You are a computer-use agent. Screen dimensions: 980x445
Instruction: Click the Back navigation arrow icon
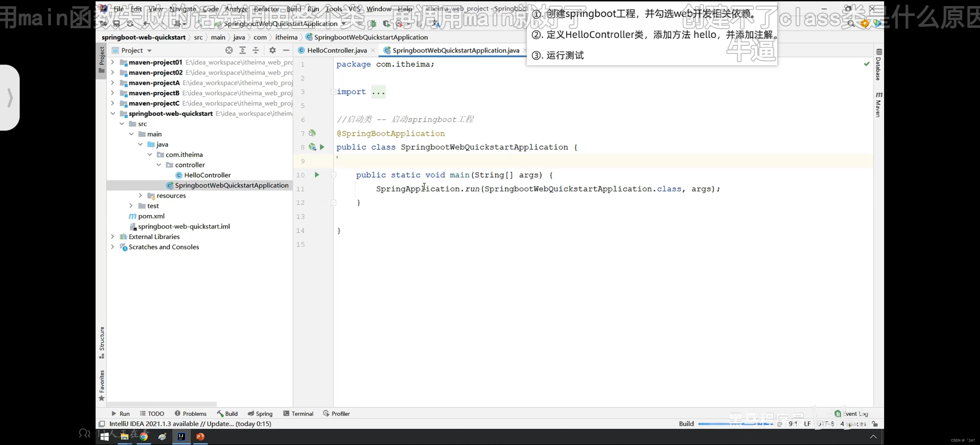(146, 23)
